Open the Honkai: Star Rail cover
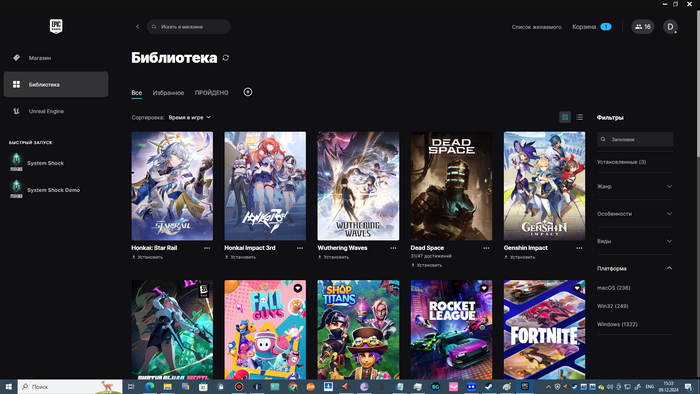Screen dimensions: 700x394 pyautogui.click(x=172, y=186)
